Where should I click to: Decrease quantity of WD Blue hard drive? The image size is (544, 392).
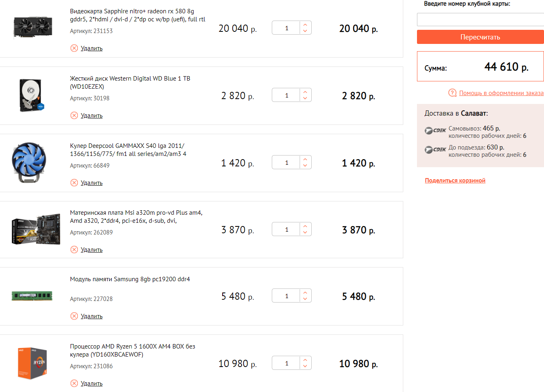click(x=305, y=98)
